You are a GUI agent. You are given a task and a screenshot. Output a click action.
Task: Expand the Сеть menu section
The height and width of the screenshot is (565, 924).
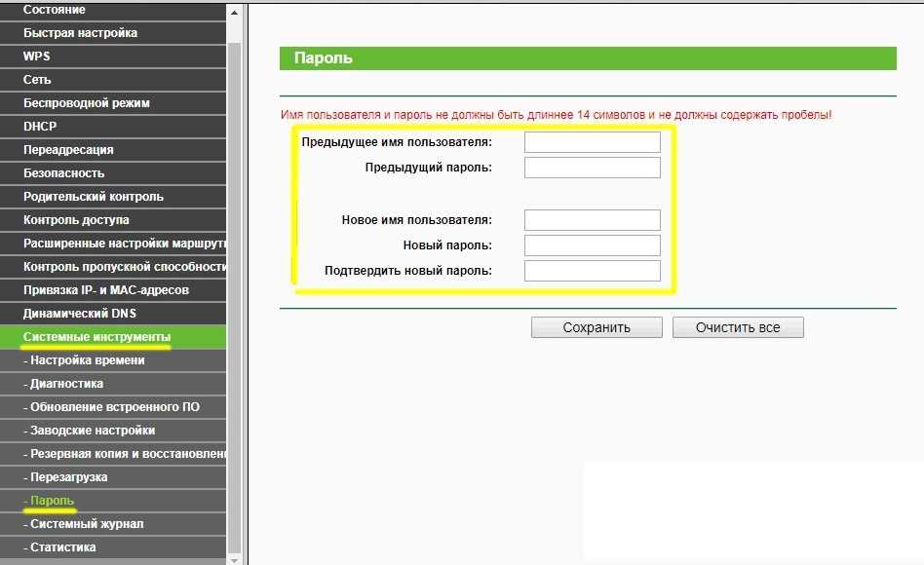point(37,80)
